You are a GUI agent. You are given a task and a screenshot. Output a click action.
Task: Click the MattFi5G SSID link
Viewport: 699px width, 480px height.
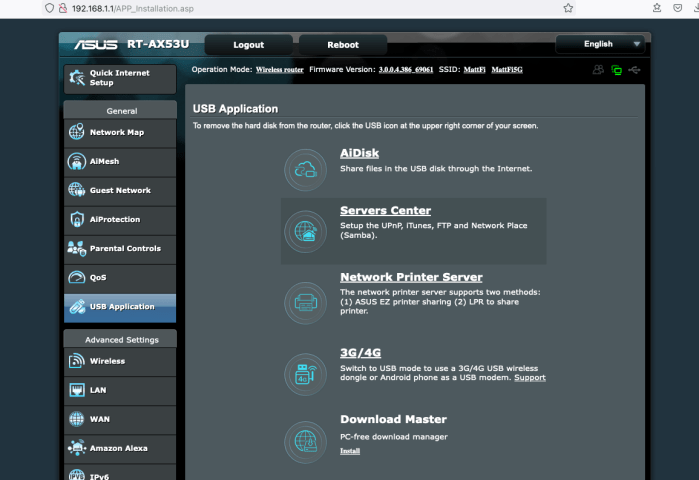tap(507, 70)
